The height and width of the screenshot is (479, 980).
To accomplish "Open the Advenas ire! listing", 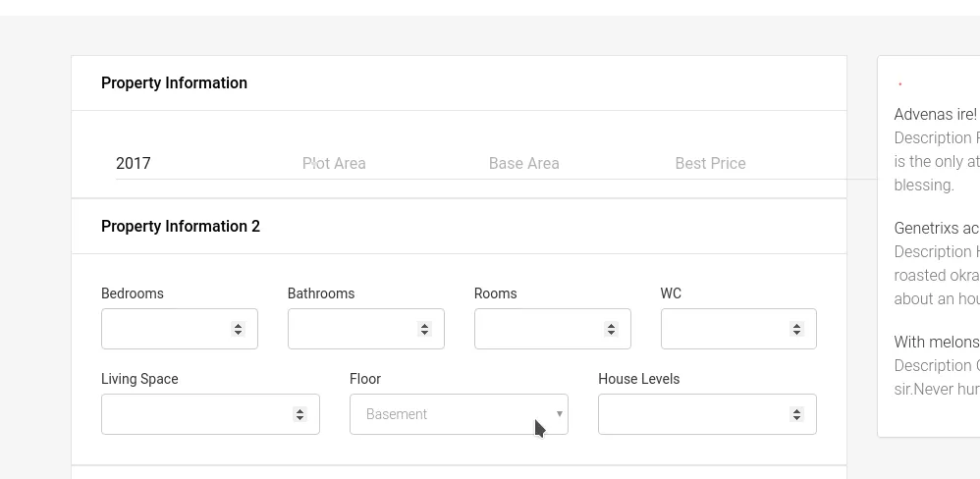I will point(935,115).
